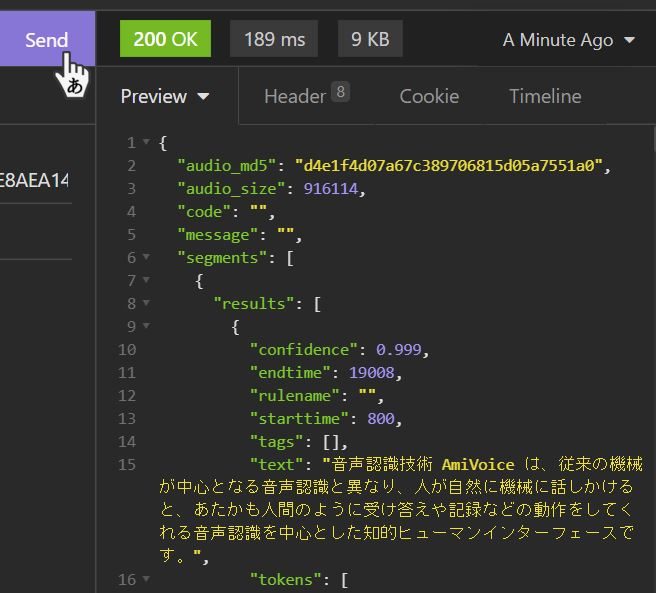Click the "code" key on line 4
Image resolution: width=656 pixels, height=593 pixels.
click(204, 212)
